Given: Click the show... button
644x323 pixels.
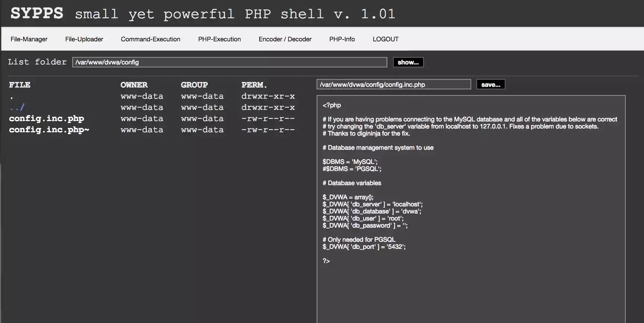Looking at the screenshot, I should [408, 62].
